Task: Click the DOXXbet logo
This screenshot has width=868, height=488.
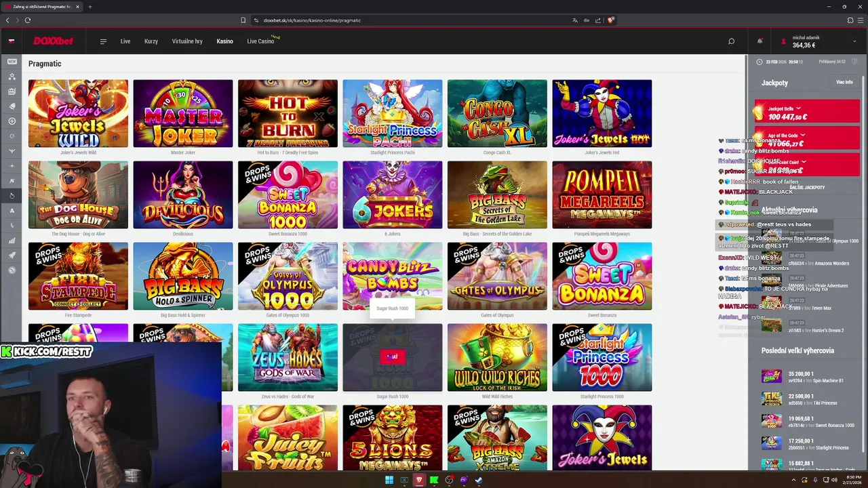Action: [x=54, y=41]
